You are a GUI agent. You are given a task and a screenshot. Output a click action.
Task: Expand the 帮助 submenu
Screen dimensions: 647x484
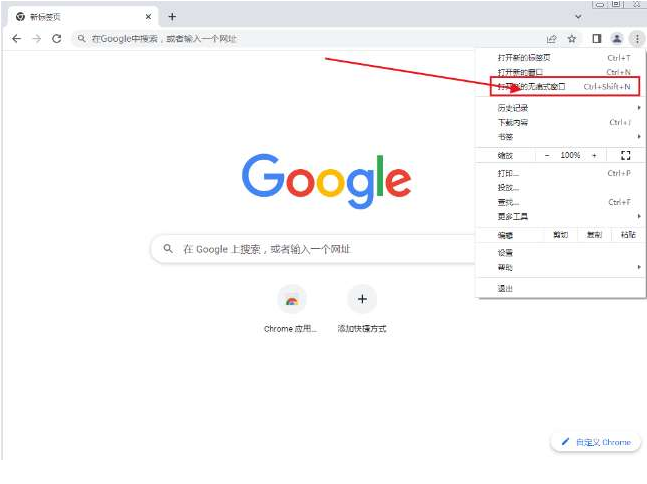560,267
